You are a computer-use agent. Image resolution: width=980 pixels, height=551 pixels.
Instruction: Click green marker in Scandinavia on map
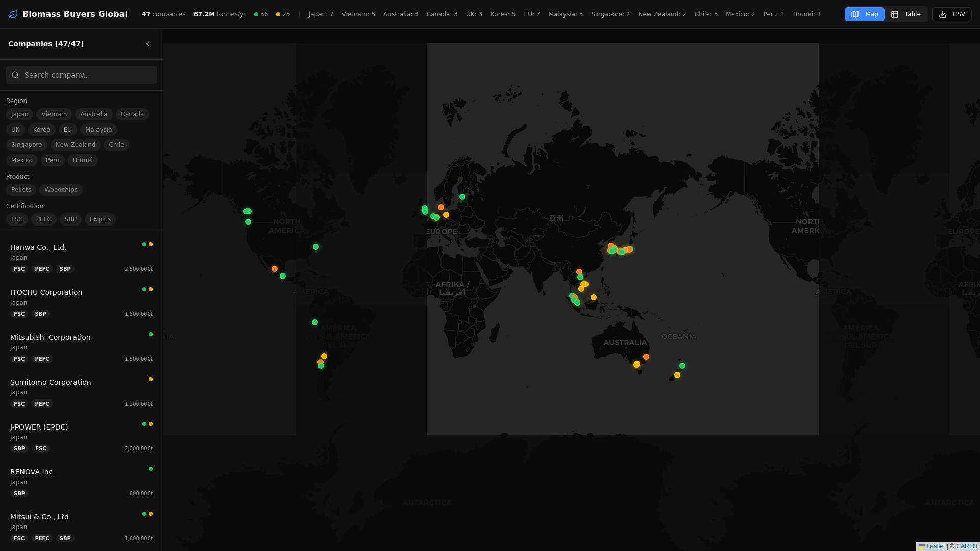(462, 197)
